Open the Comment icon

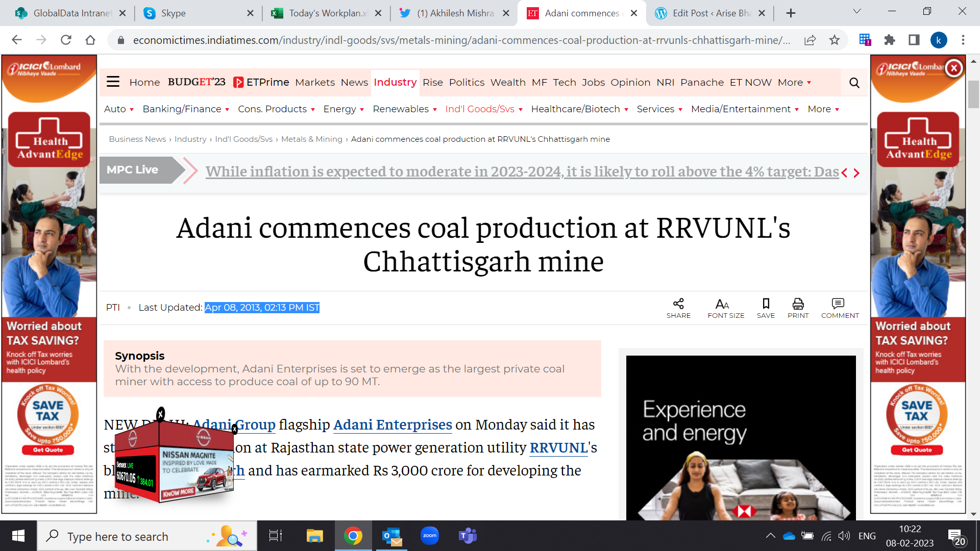pos(838,304)
